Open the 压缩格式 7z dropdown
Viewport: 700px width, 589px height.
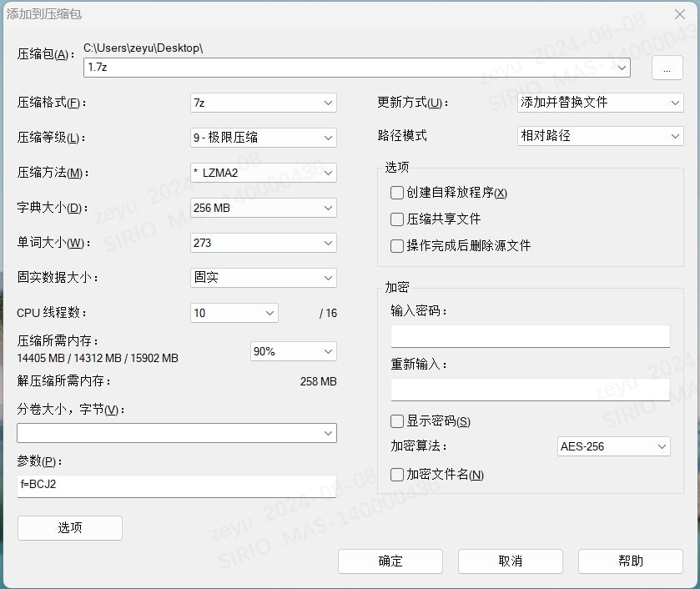(263, 103)
